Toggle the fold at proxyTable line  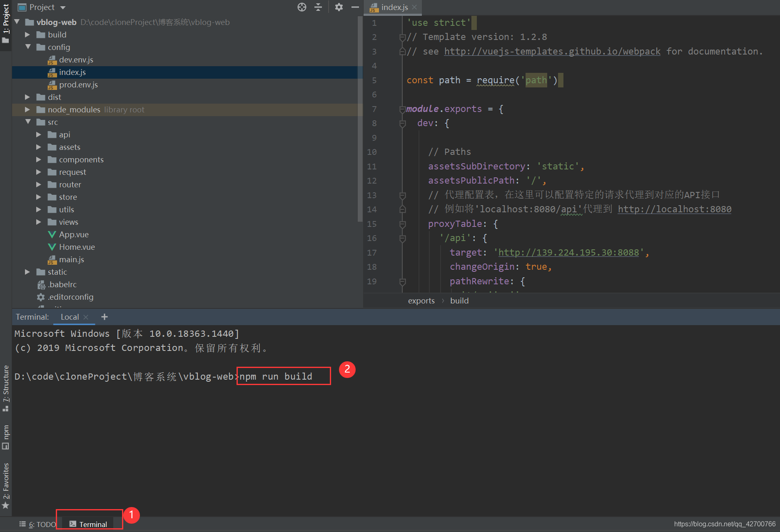tap(402, 224)
